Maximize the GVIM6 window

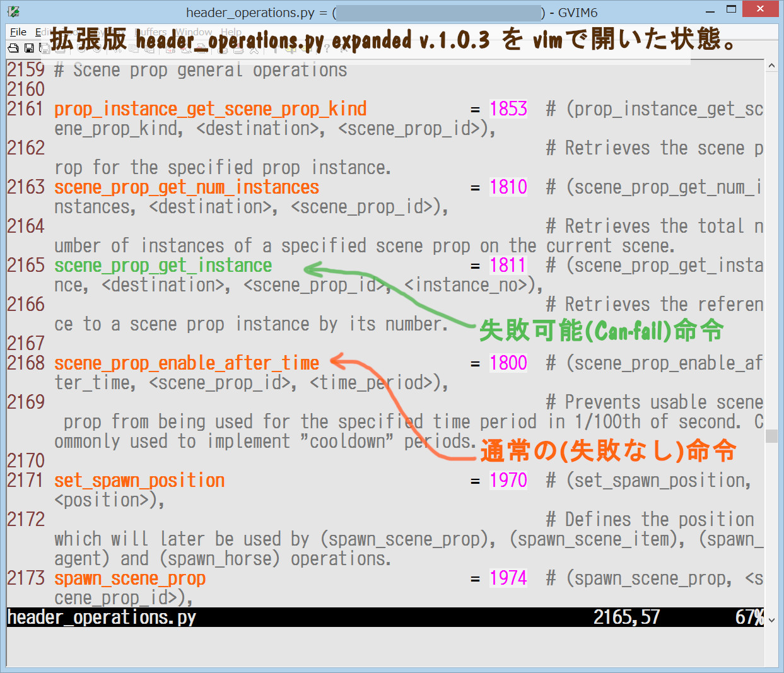point(732,9)
